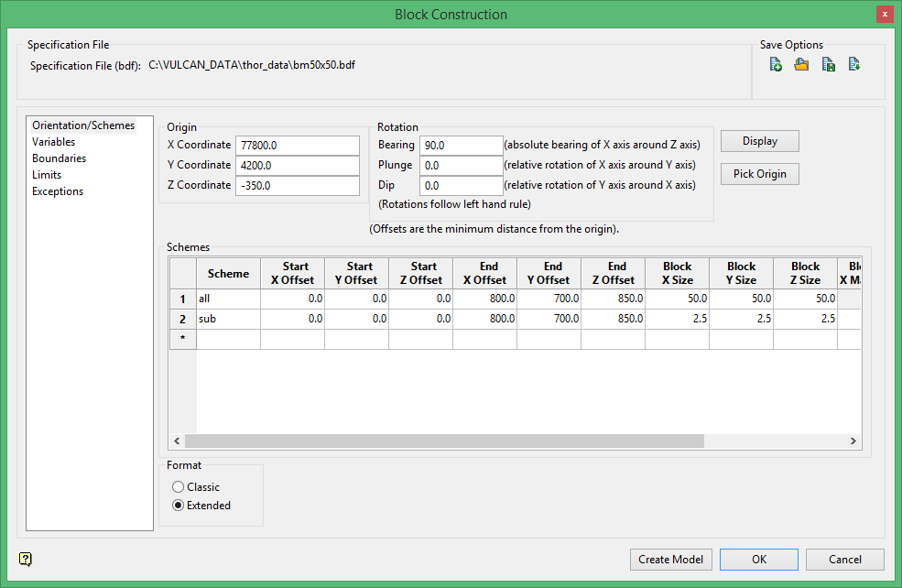Screen dimensions: 902x588
Task: Select the Exceptions section
Action: pyautogui.click(x=58, y=191)
